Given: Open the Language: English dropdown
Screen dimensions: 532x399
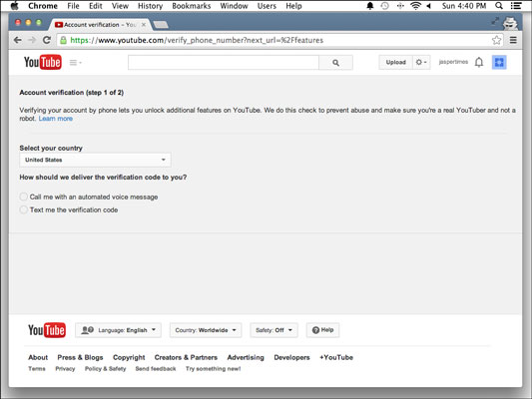Looking at the screenshot, I should 118,330.
